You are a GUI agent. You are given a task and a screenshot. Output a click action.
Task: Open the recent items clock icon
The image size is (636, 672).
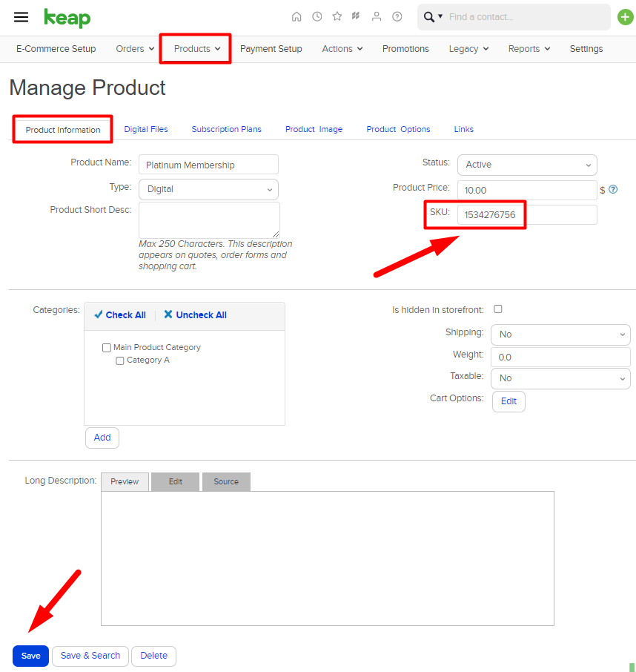click(x=317, y=17)
